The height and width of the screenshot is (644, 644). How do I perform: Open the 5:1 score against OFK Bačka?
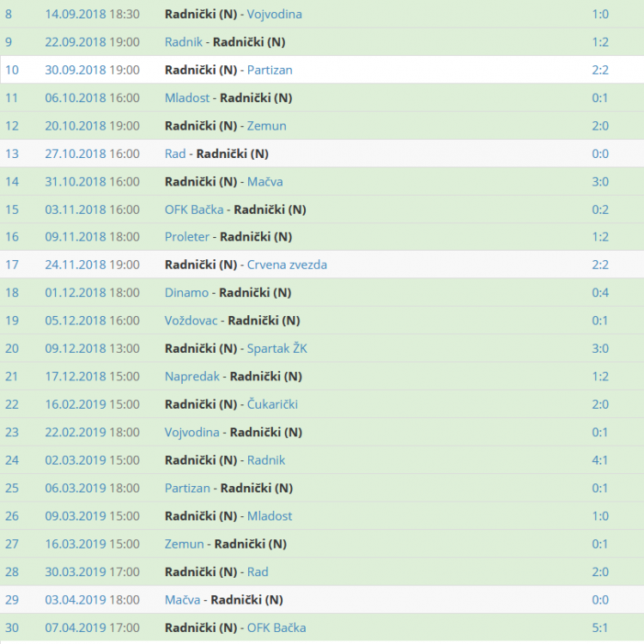(600, 628)
